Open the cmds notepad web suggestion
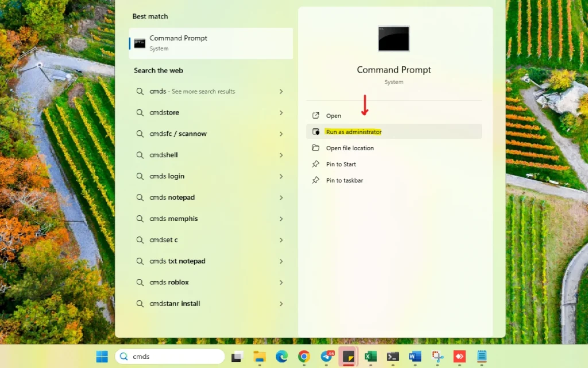 (x=211, y=198)
